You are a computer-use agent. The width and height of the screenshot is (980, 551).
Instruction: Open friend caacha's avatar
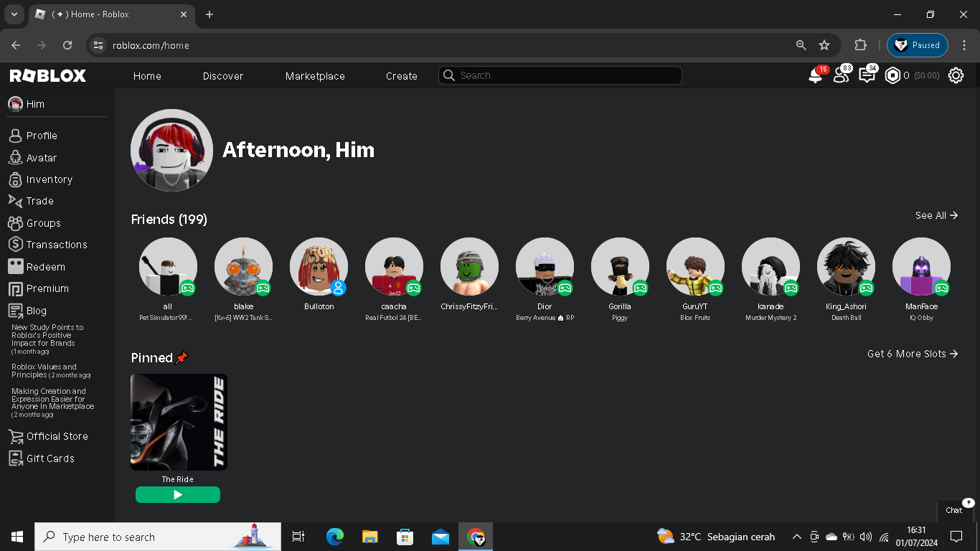click(x=394, y=267)
